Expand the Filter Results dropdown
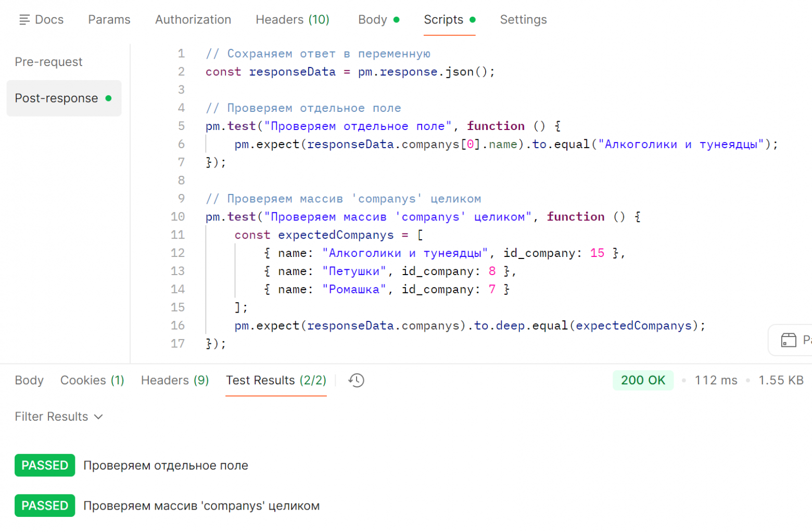Viewport: 812px width, 532px height. pyautogui.click(x=59, y=417)
